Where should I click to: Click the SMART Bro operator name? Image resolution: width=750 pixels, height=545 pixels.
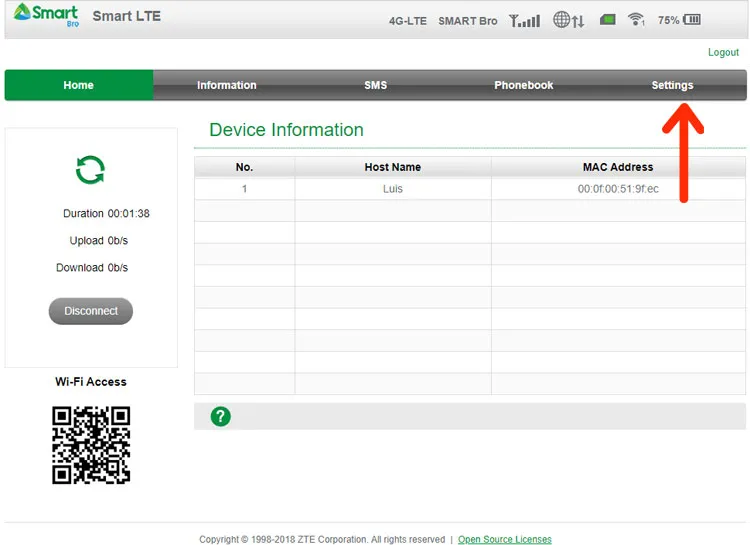pos(468,21)
